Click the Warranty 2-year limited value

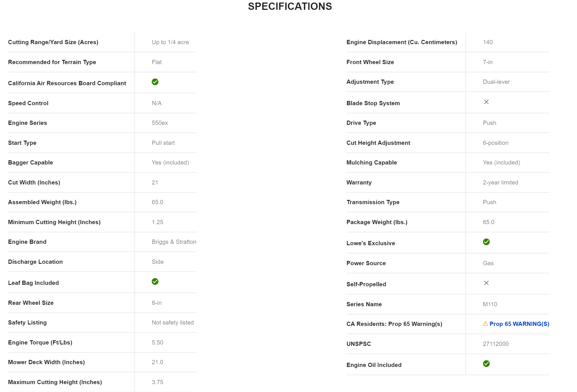tap(500, 183)
